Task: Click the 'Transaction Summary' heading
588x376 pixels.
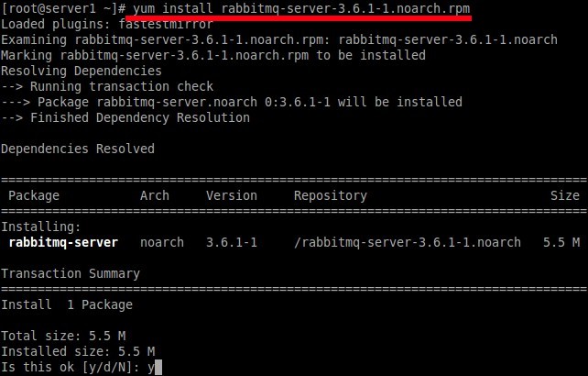Action: (71, 274)
